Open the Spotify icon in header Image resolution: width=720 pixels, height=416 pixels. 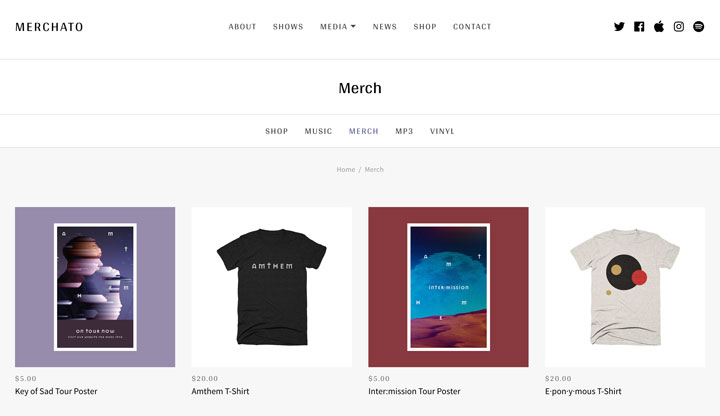698,27
